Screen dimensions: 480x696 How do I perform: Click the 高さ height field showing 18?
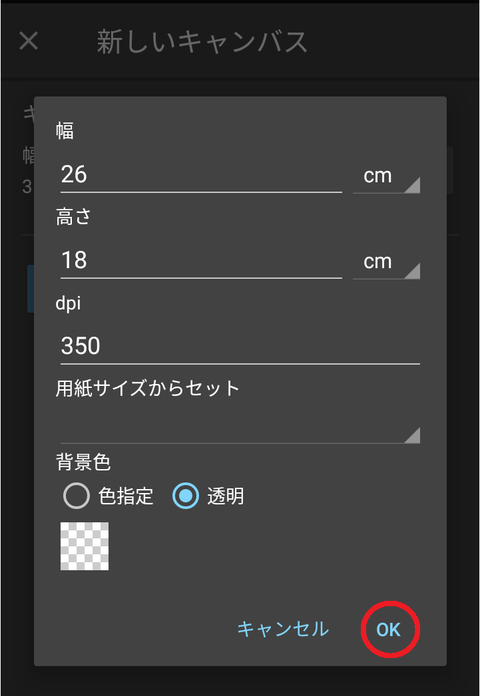tap(201, 261)
